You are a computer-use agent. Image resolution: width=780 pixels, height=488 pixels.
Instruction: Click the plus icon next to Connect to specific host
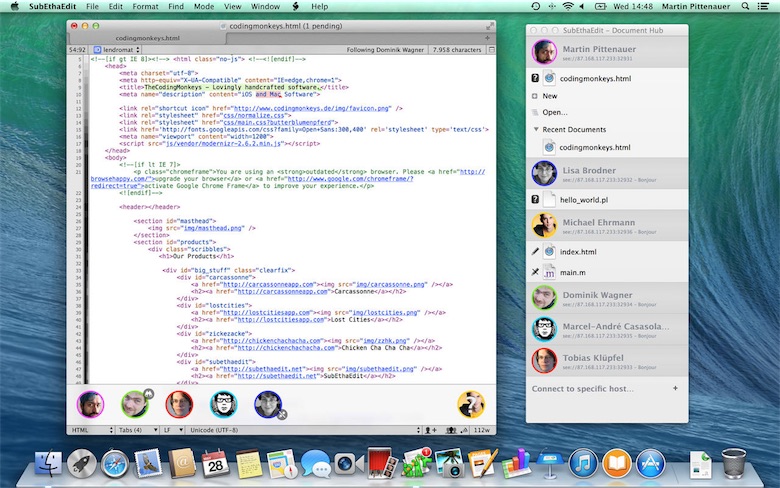click(x=675, y=388)
